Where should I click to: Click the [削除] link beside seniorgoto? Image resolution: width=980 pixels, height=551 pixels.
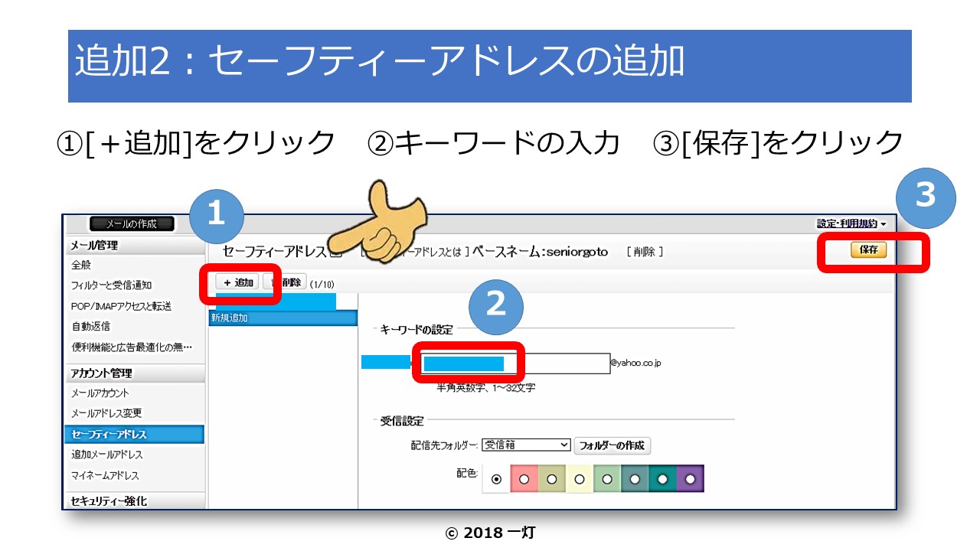644,251
